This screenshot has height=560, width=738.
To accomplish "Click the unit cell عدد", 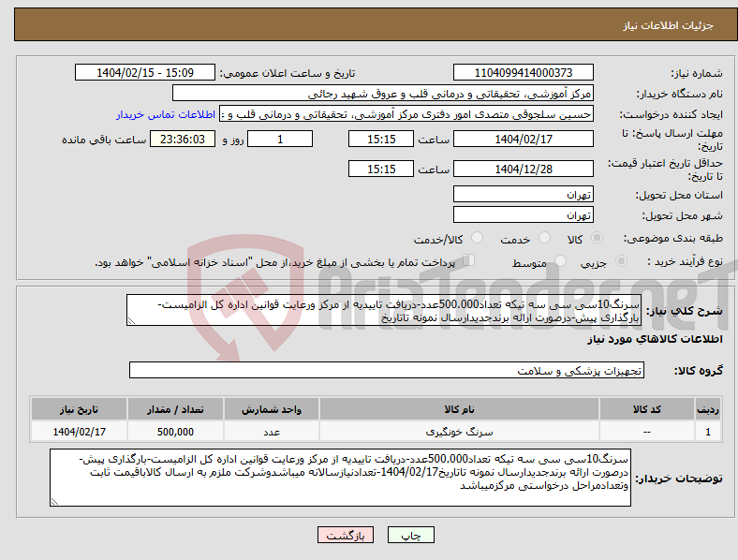I will pos(272,432).
